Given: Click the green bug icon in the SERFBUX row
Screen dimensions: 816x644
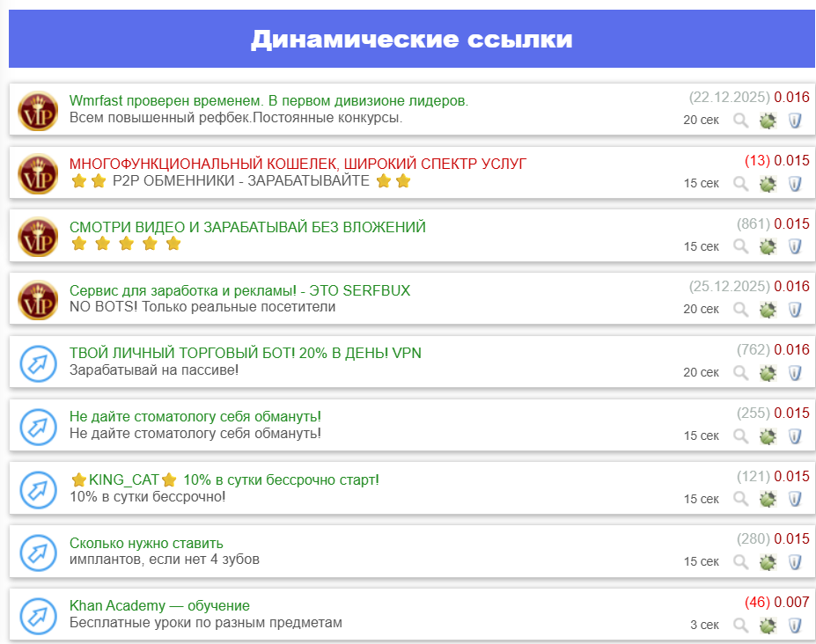Looking at the screenshot, I should click(768, 310).
